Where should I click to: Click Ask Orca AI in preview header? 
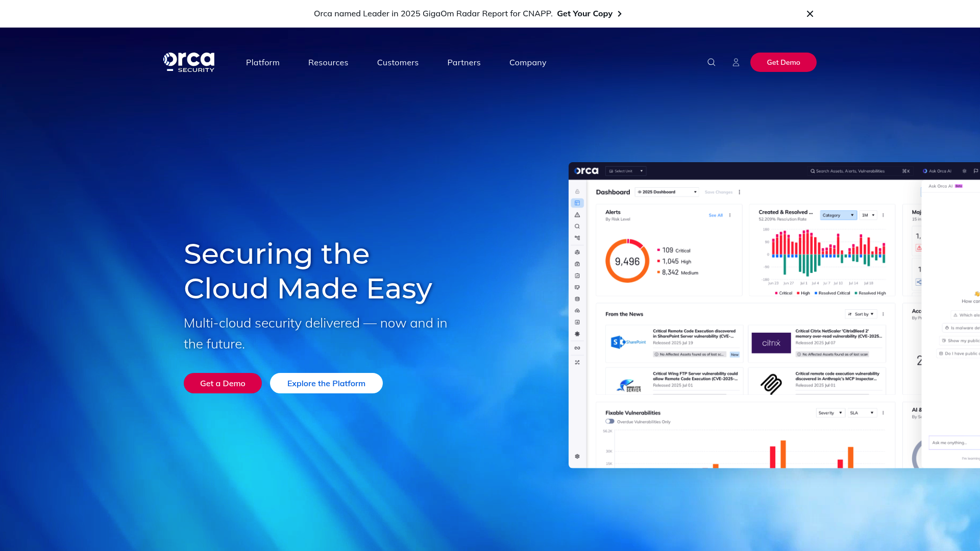[x=937, y=171]
